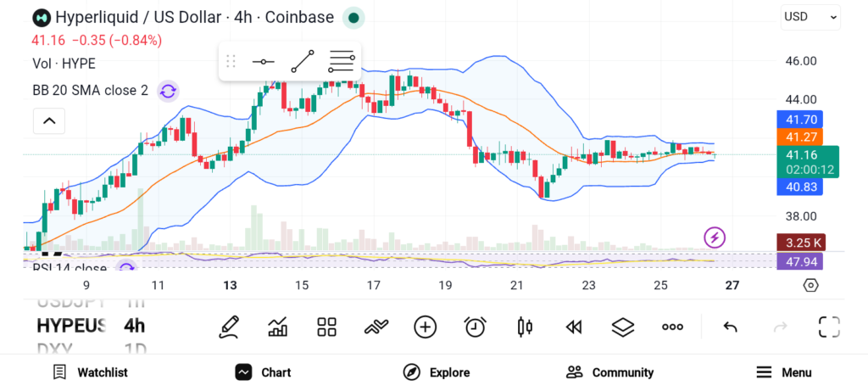Open the indicators chart icon
The image size is (868, 391).
278,327
